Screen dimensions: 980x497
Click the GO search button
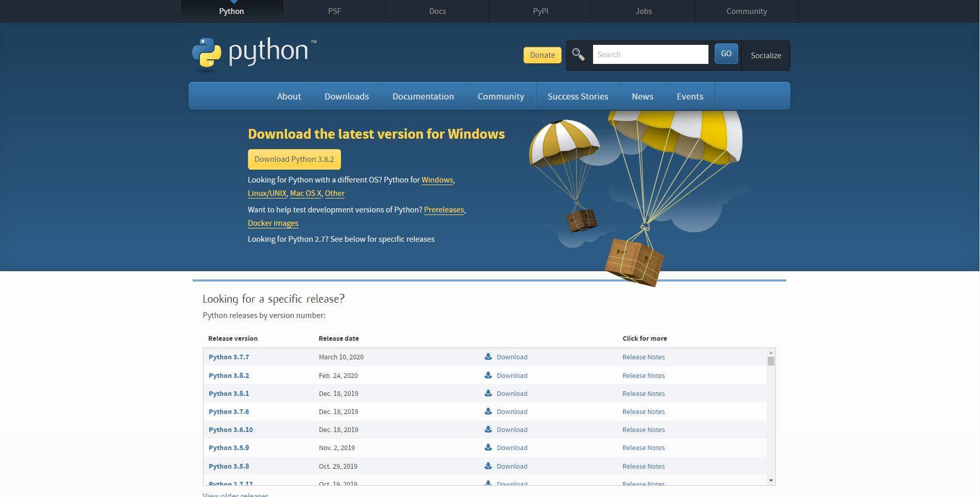click(x=726, y=54)
